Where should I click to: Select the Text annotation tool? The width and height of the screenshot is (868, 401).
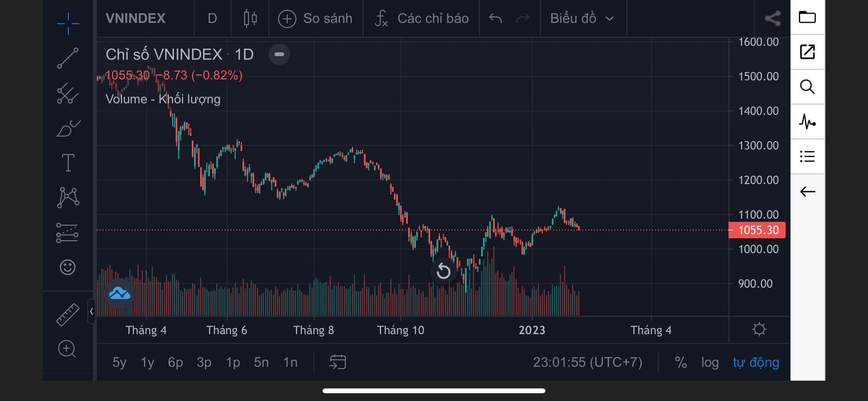tap(68, 163)
